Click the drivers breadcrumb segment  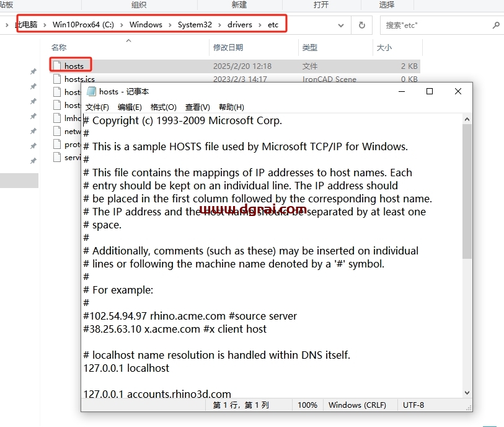coord(240,25)
